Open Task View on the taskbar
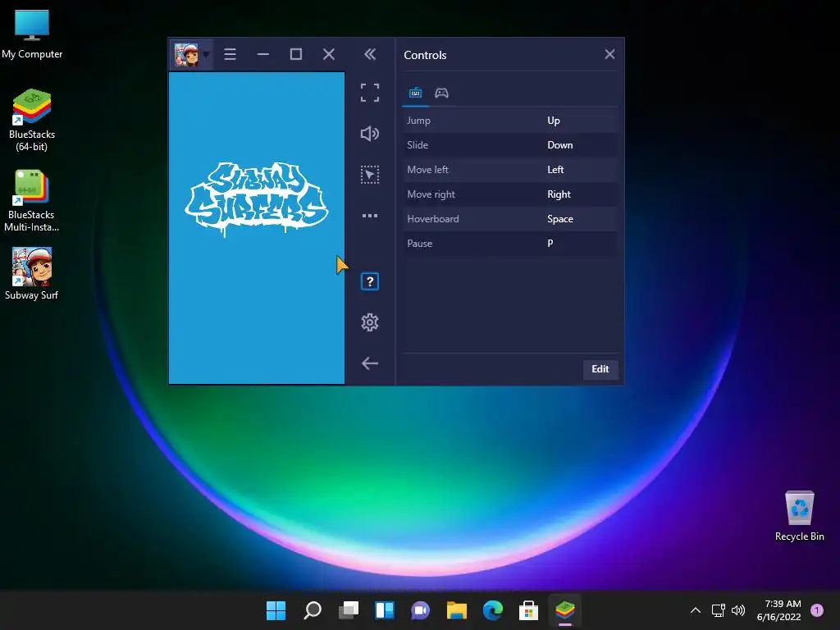Screen dimensions: 840x630 348,610
